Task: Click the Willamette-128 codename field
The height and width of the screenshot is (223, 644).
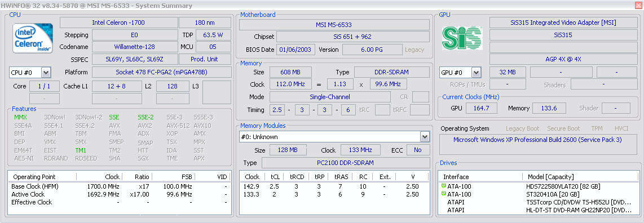Action: 134,47
